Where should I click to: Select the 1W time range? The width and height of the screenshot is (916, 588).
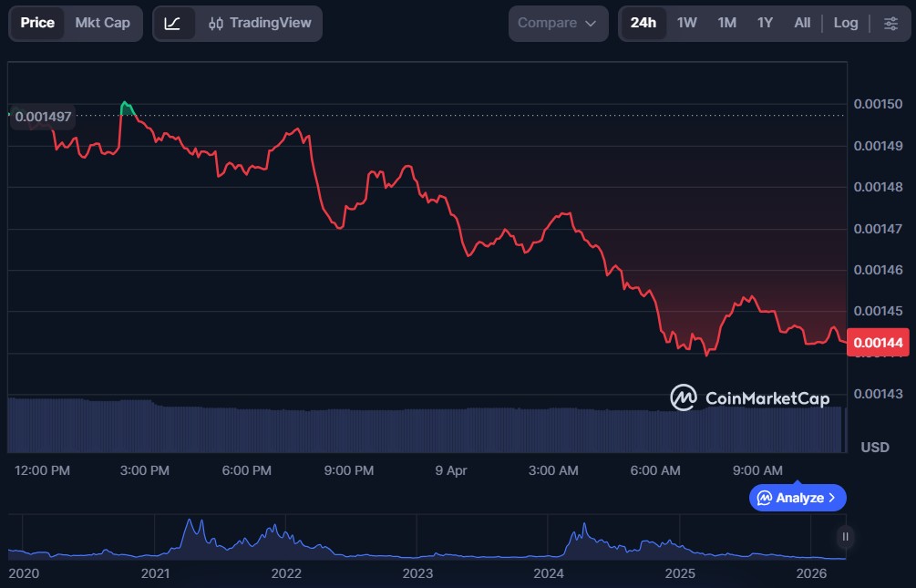tap(687, 23)
